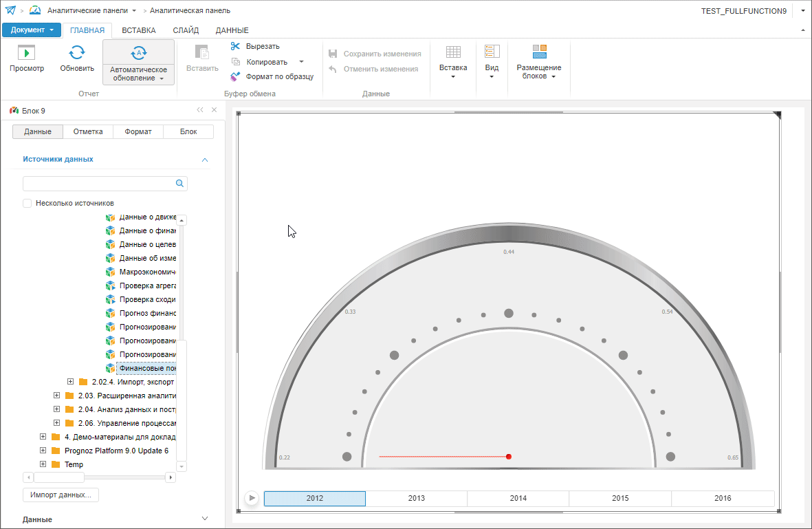Click Формат по образцу brush icon

click(235, 76)
